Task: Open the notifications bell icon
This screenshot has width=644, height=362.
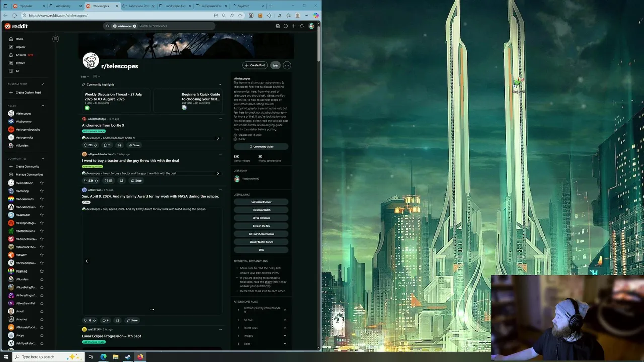Action: click(x=302, y=26)
